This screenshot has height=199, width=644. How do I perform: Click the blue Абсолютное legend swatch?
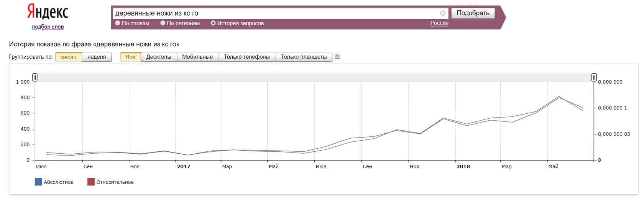pos(38,182)
